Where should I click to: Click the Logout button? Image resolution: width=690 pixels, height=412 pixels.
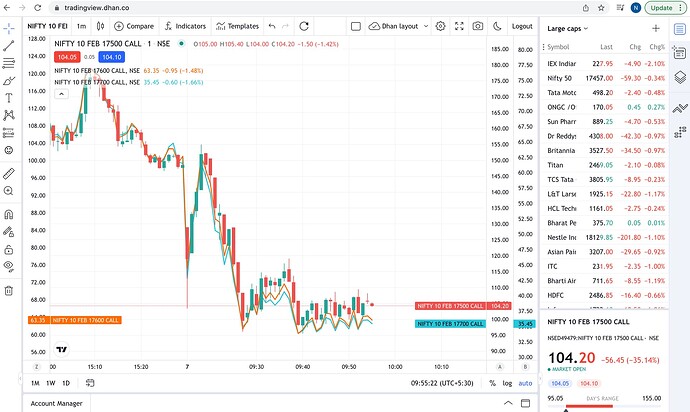pos(522,26)
